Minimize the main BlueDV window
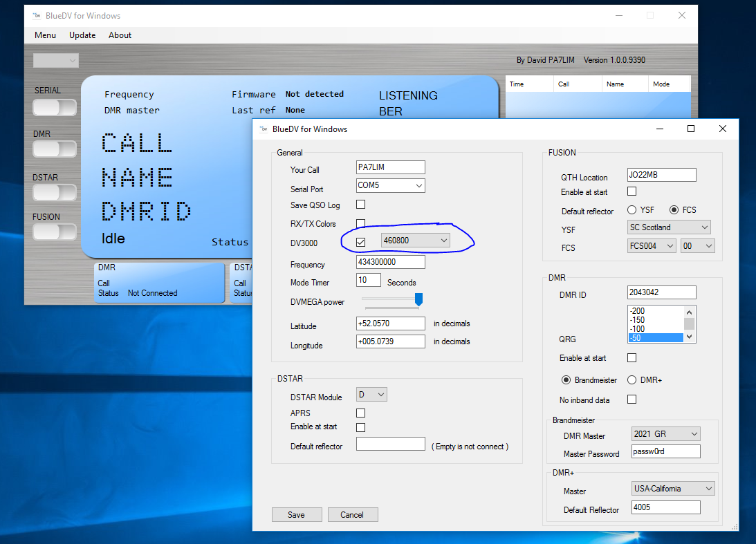 [x=619, y=15]
